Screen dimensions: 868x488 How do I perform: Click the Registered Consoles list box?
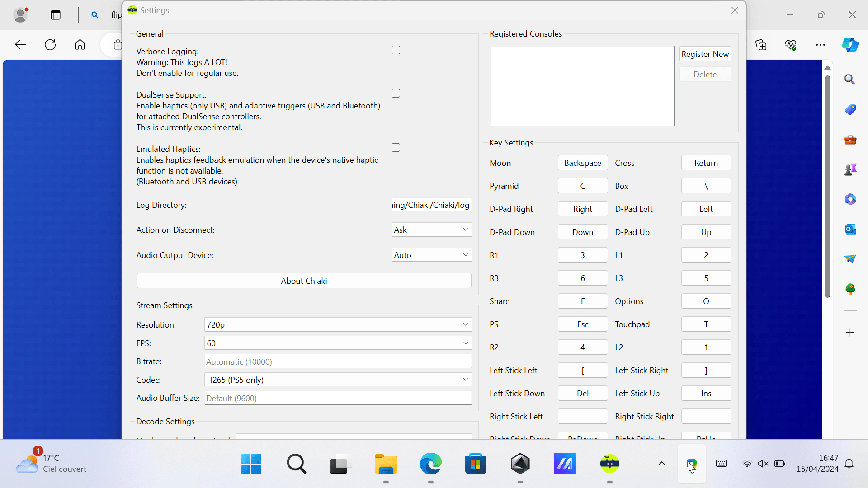click(582, 86)
